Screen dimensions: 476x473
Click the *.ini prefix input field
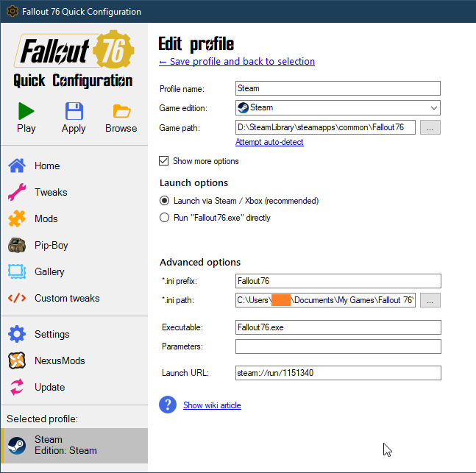[x=338, y=281]
